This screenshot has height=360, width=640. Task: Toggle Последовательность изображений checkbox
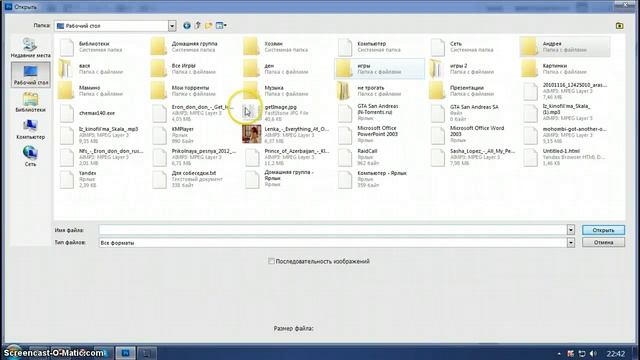(x=271, y=261)
